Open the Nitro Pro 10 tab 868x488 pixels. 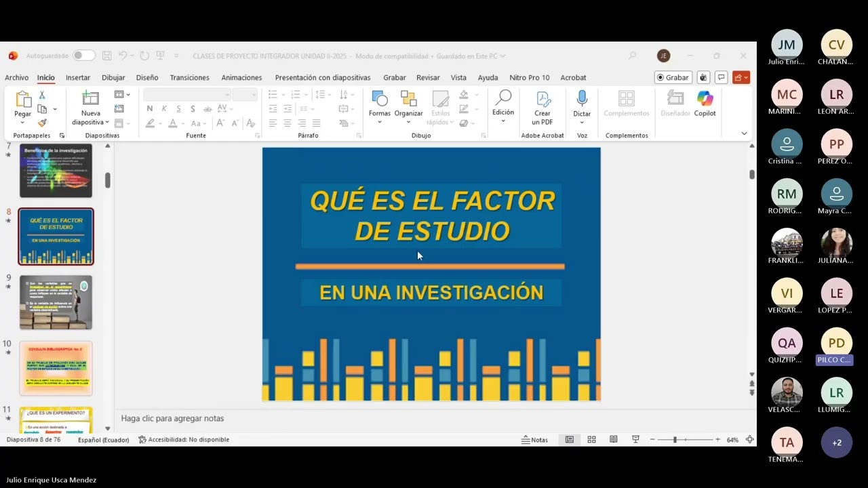[x=530, y=77]
